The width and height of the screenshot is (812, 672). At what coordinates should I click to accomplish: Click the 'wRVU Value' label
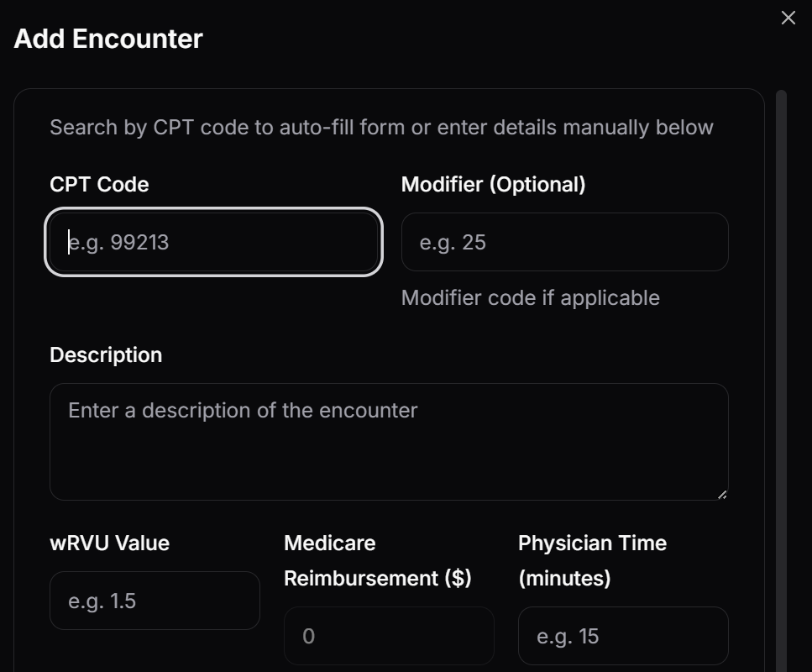point(109,543)
